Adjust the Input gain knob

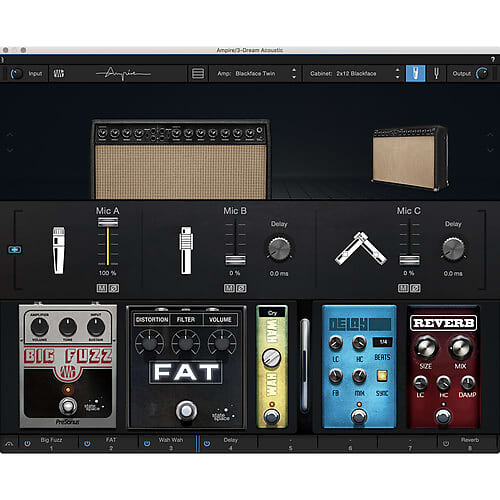pyautogui.click(x=16, y=73)
